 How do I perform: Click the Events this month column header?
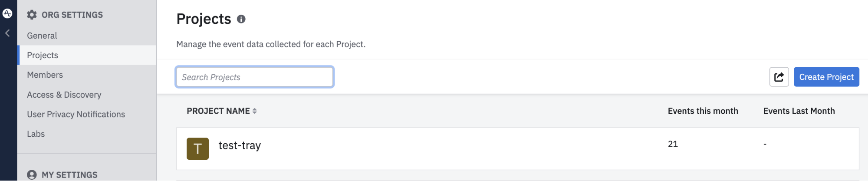pyautogui.click(x=703, y=111)
